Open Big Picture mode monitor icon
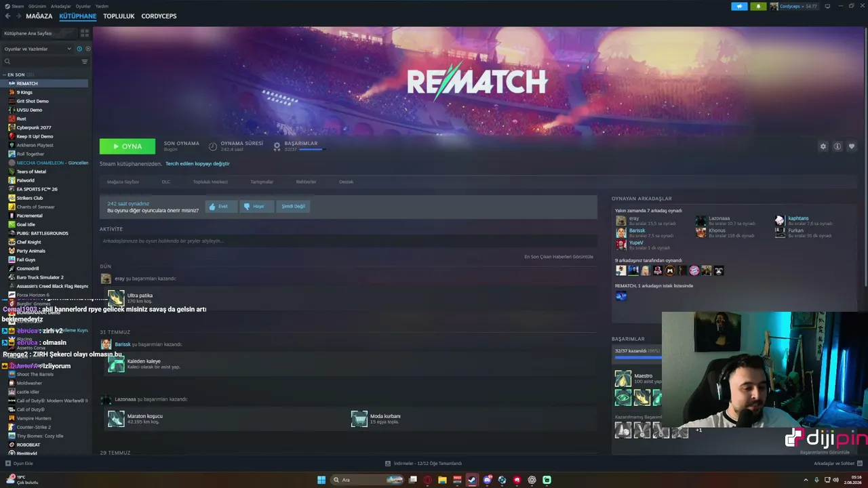 coord(827,6)
